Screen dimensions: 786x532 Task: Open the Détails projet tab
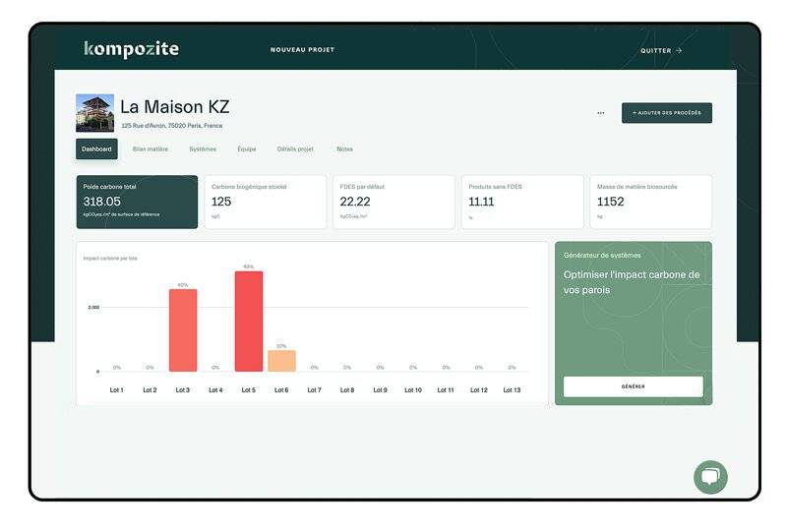click(295, 149)
